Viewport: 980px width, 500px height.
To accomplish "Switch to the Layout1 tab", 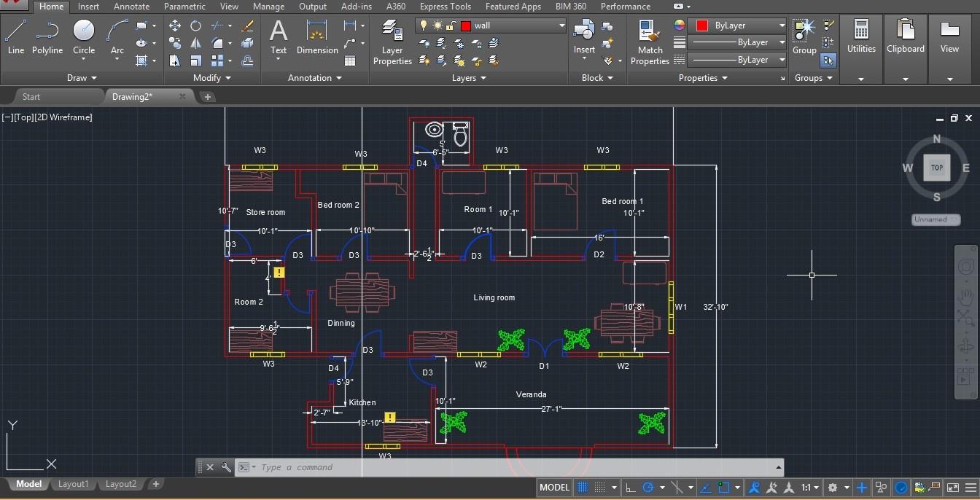I will (x=73, y=483).
